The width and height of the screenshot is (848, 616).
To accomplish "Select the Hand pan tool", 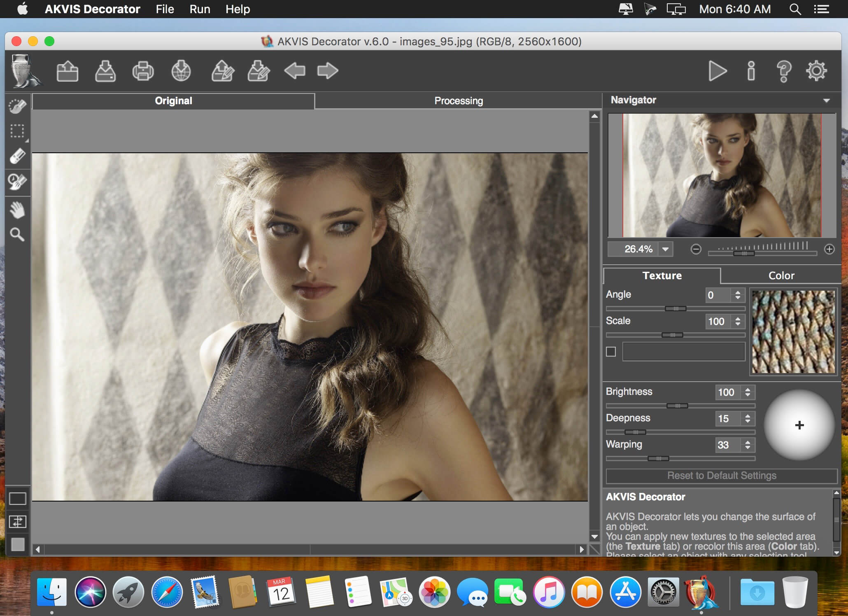I will click(17, 210).
